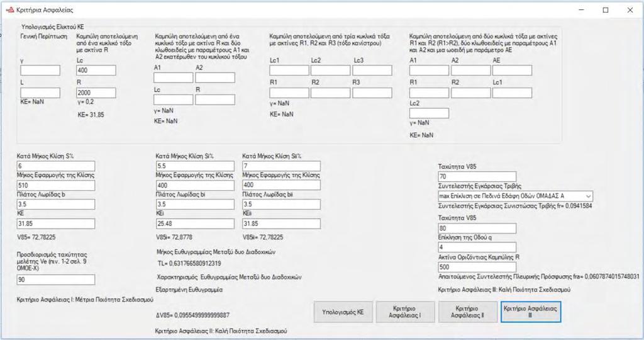Image resolution: width=644 pixels, height=340 pixels.
Task: Run Κριτήριο Ασφάλειας II button
Action: [x=467, y=312]
